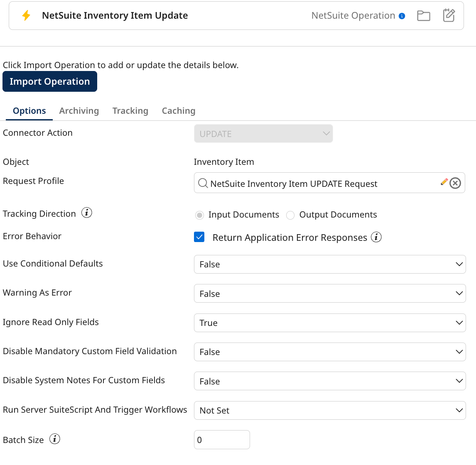Click the Import Operation button

[49, 81]
